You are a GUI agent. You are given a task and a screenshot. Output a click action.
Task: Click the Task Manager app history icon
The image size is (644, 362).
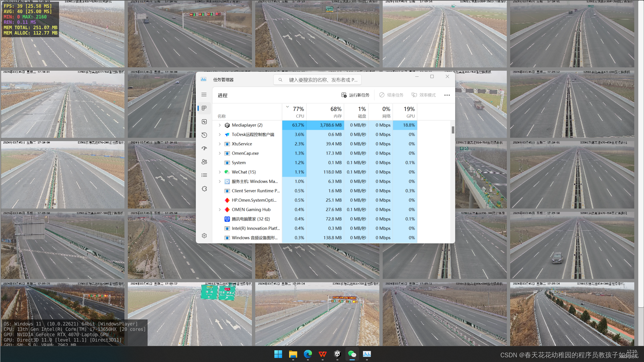click(204, 135)
